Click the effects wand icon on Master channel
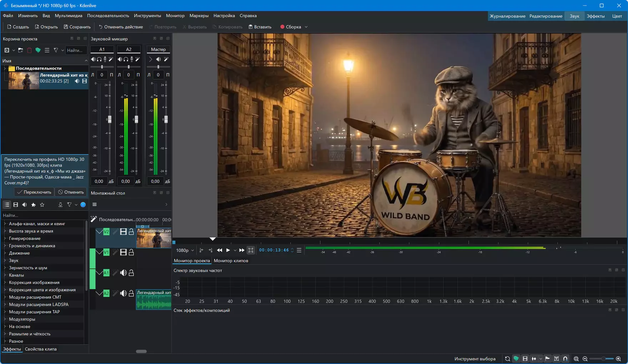628x364 pixels. pos(166,59)
